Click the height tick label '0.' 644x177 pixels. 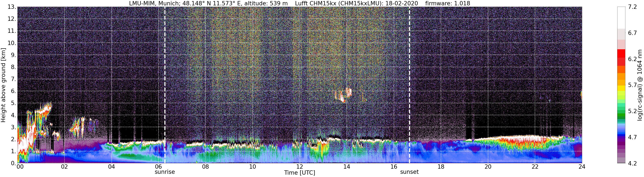click(x=13, y=163)
